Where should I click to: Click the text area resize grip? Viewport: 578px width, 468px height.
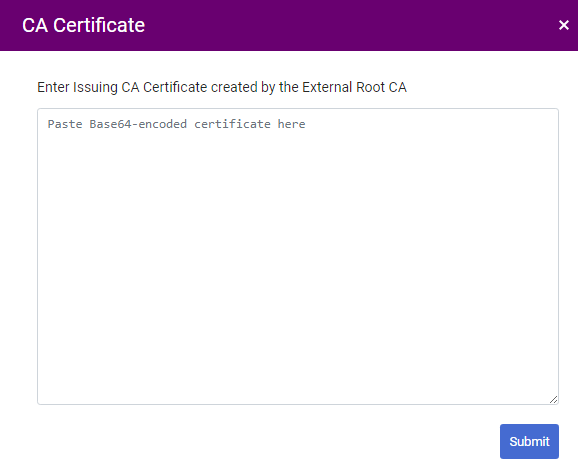[553, 399]
